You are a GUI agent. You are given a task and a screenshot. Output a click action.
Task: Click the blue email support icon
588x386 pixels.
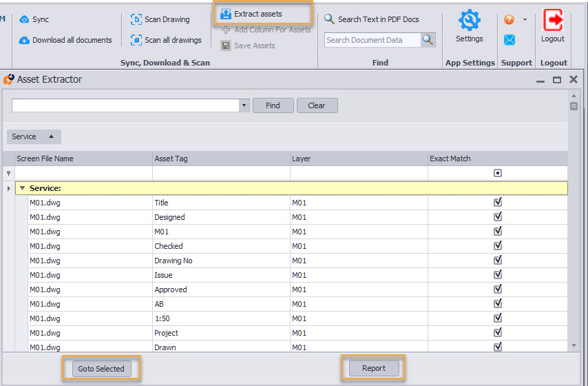(510, 40)
